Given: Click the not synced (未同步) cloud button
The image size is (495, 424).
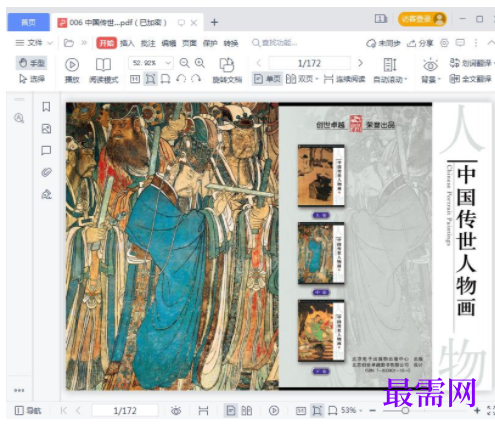Looking at the screenshot, I should coord(383,43).
